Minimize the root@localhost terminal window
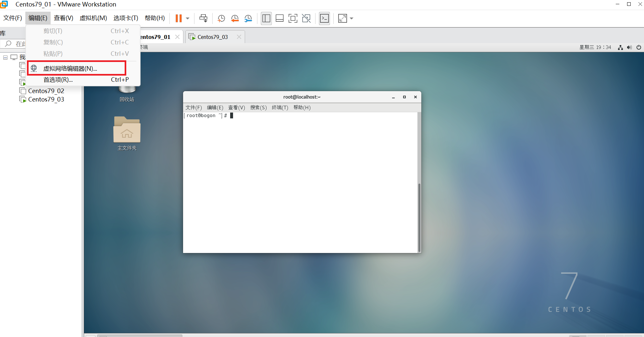 tap(393, 97)
